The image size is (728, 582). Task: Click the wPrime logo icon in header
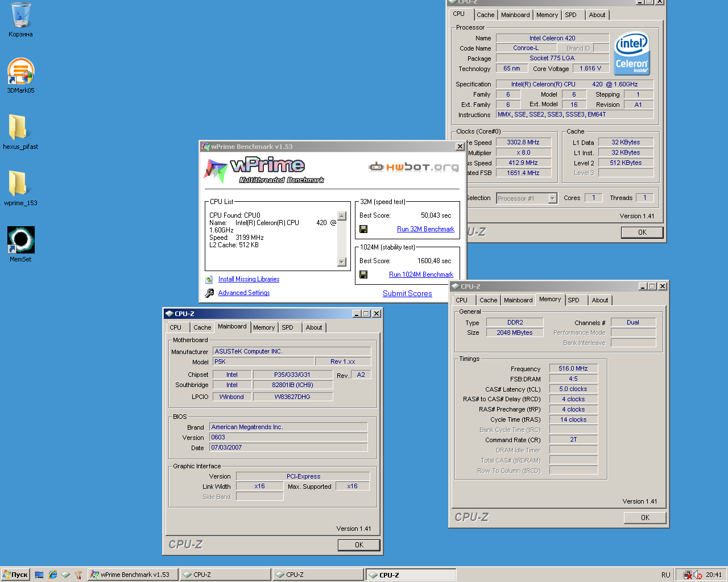pyautogui.click(x=216, y=169)
